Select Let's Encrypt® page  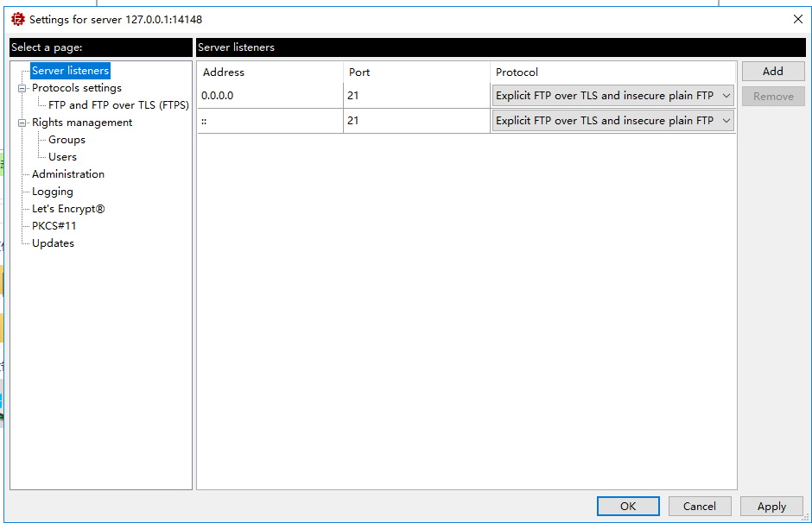(68, 209)
